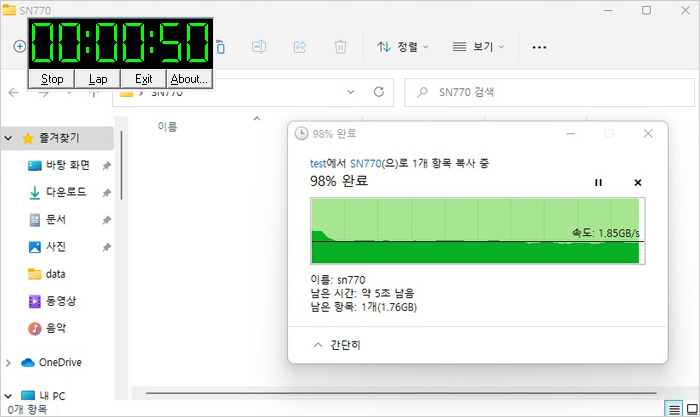Click the 남은 항목: 1개(1.76GB) text
Viewport: 700px width, 417px height.
(x=363, y=307)
